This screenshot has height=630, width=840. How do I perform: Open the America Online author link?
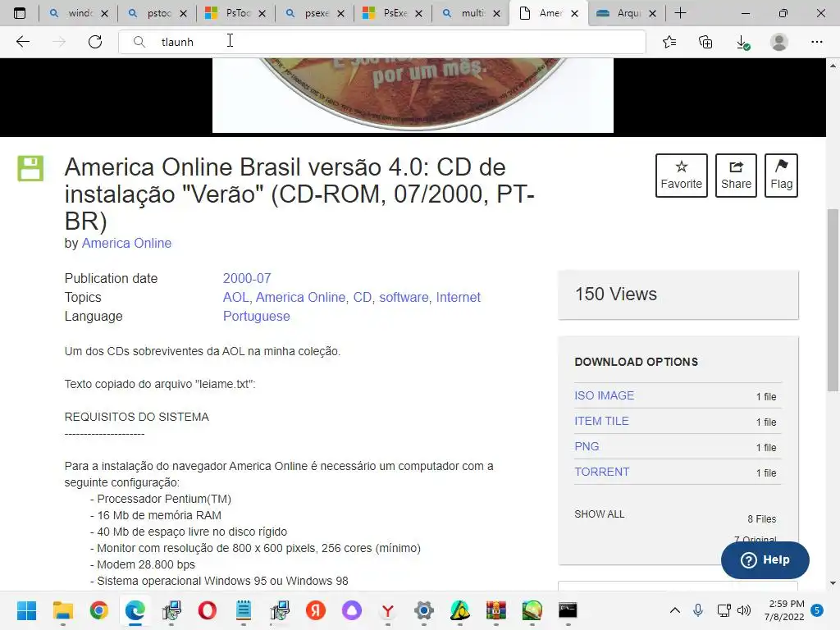point(126,243)
